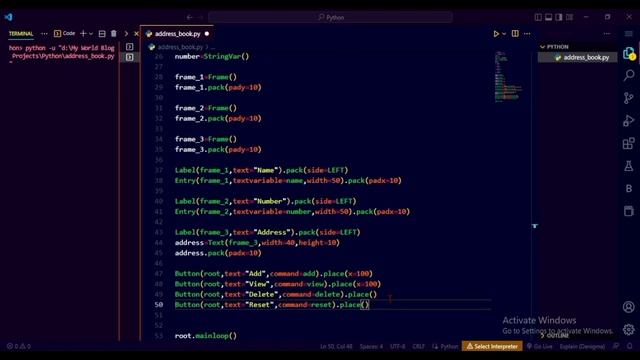The width and height of the screenshot is (640, 360).
Task: Split the terminal panel
Action: pos(102,33)
